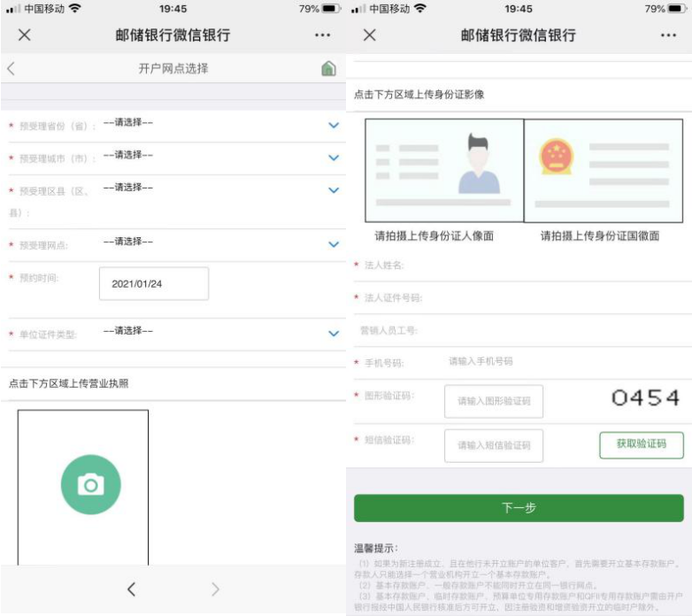692x616 pixels.
Task: Tap the bottom browser forward arrow
Action: click(x=215, y=589)
